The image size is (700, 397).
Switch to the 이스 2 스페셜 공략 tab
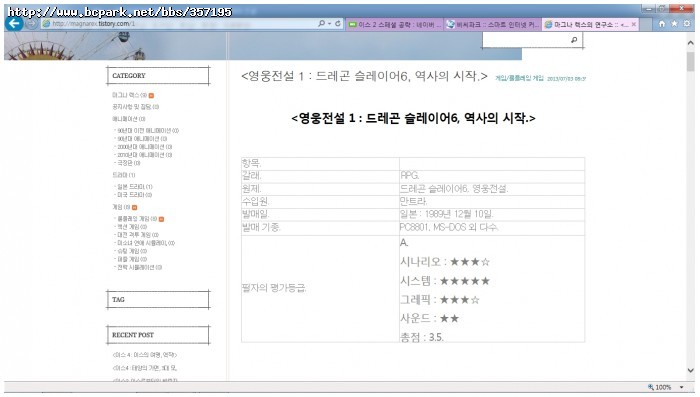(395, 25)
